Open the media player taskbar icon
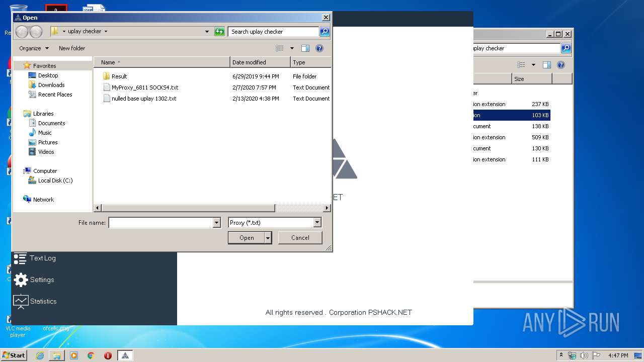This screenshot has width=644, height=362. coord(74,355)
